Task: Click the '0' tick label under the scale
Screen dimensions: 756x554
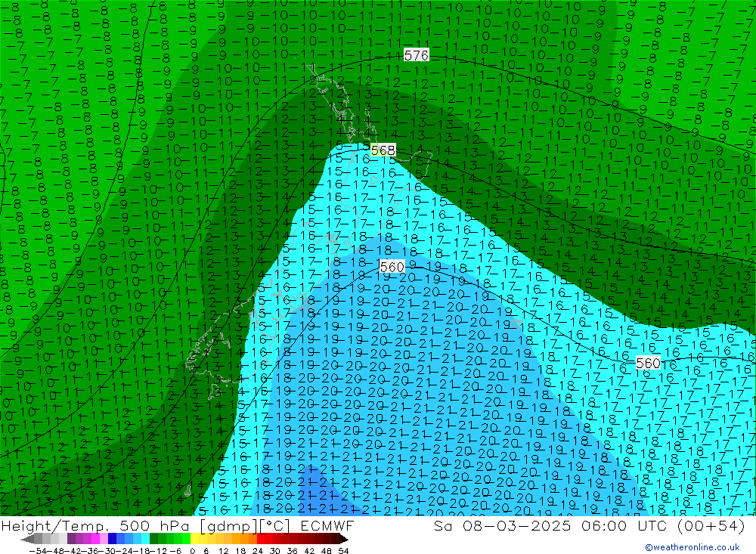Action: (192, 551)
